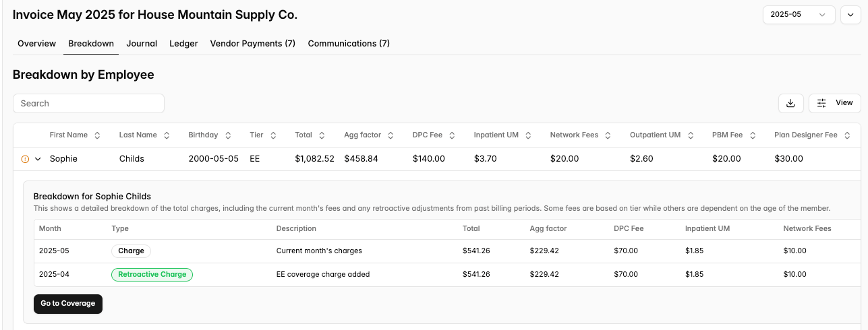This screenshot has height=330, width=868.
Task: Sort by Agg factor column icon
Action: tap(391, 135)
